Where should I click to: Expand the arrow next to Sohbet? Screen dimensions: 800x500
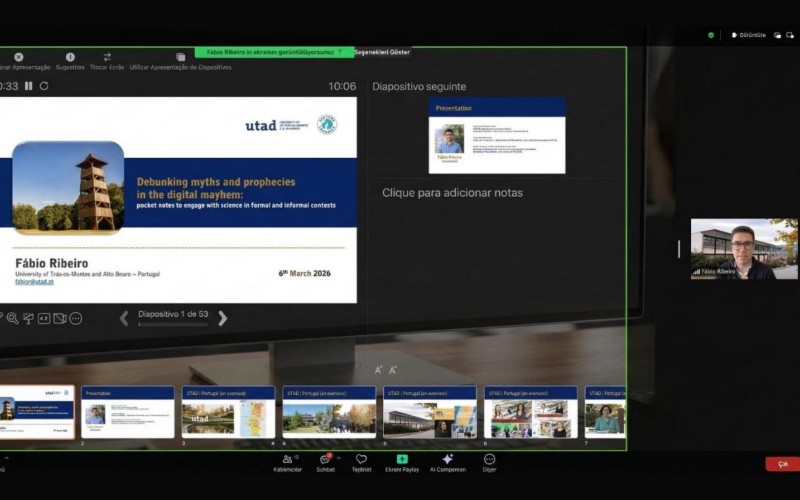coord(339,458)
